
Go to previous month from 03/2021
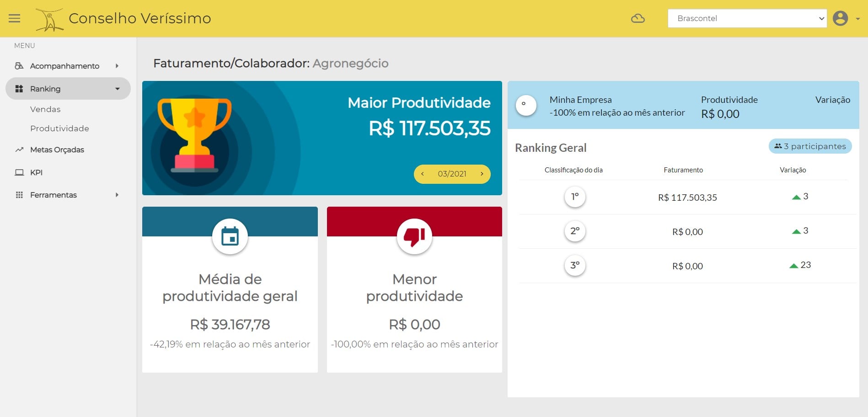click(x=423, y=174)
